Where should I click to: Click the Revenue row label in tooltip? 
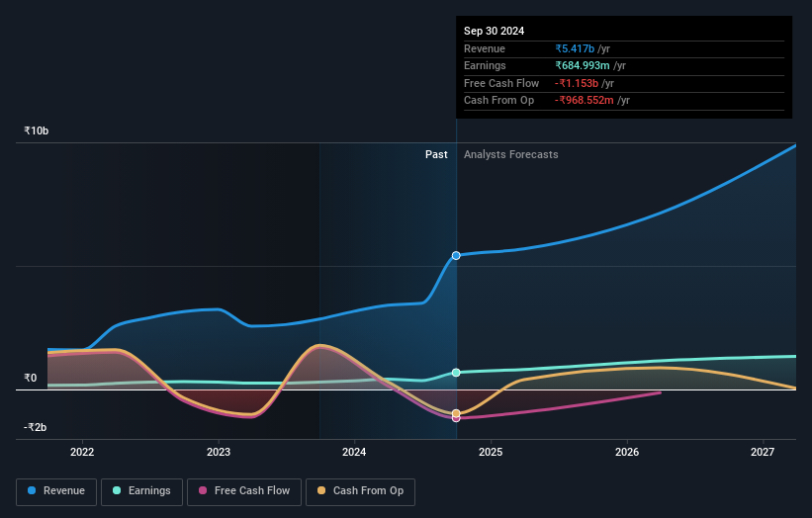coord(485,48)
